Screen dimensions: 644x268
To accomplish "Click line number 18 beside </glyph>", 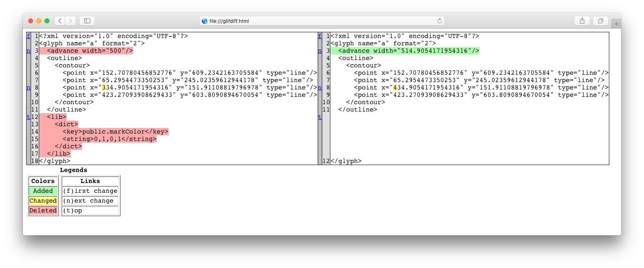I will click(x=35, y=161).
